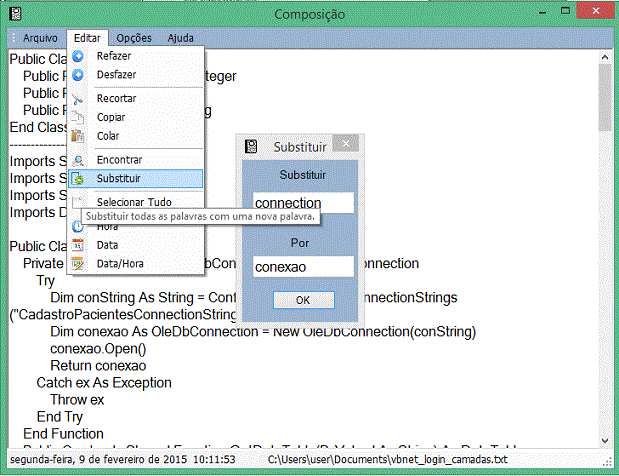Click the Substituir dialog title icon
Screen dimensions: 619x476
251,146
